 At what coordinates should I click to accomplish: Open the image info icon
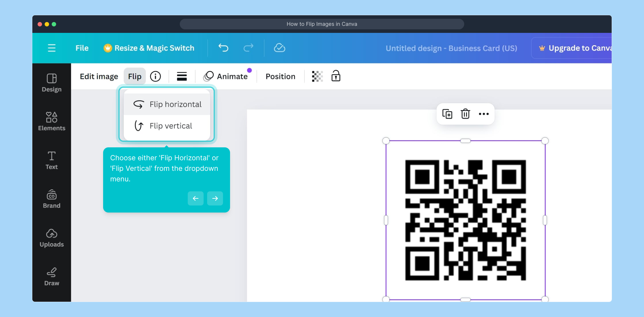tap(155, 76)
